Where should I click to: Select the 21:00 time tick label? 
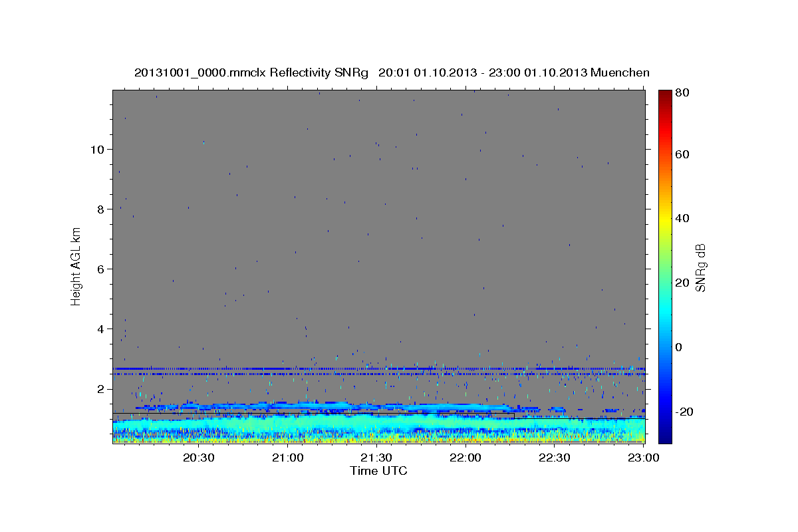point(287,458)
